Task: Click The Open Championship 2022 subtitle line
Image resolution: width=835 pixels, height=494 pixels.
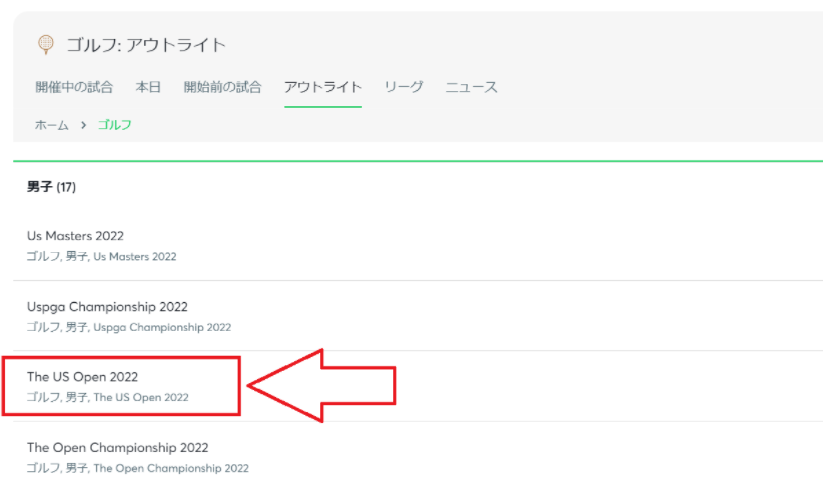Action: tap(137, 468)
